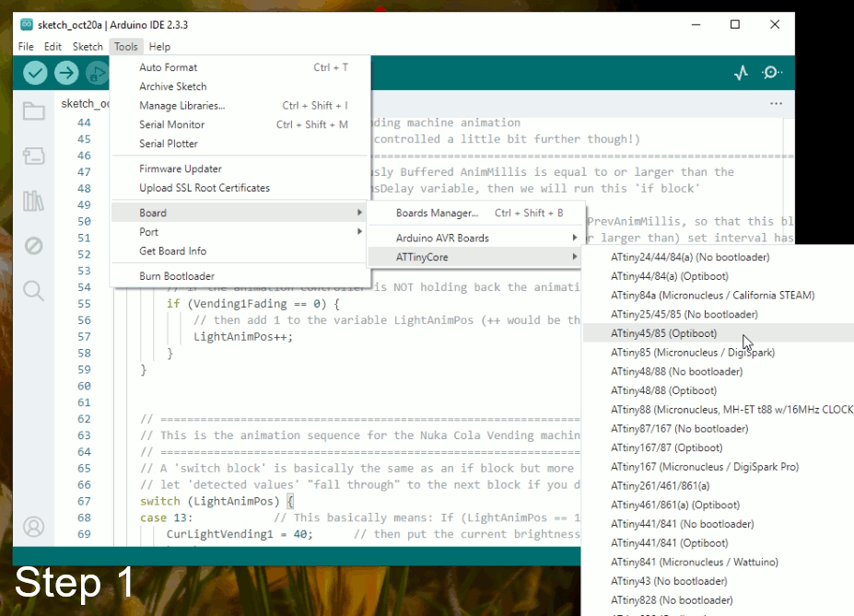This screenshot has height=616, width=854.
Task: Select ATtiny43 (No bootloader) board
Action: (719, 581)
